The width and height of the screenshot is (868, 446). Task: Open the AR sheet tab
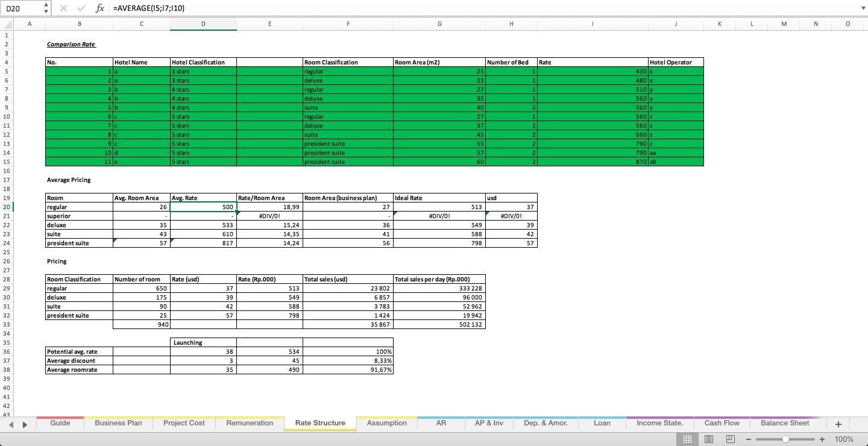[441, 423]
